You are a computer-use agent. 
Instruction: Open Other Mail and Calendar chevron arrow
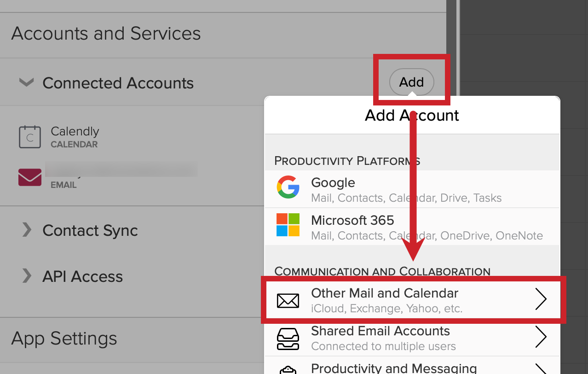point(541,300)
